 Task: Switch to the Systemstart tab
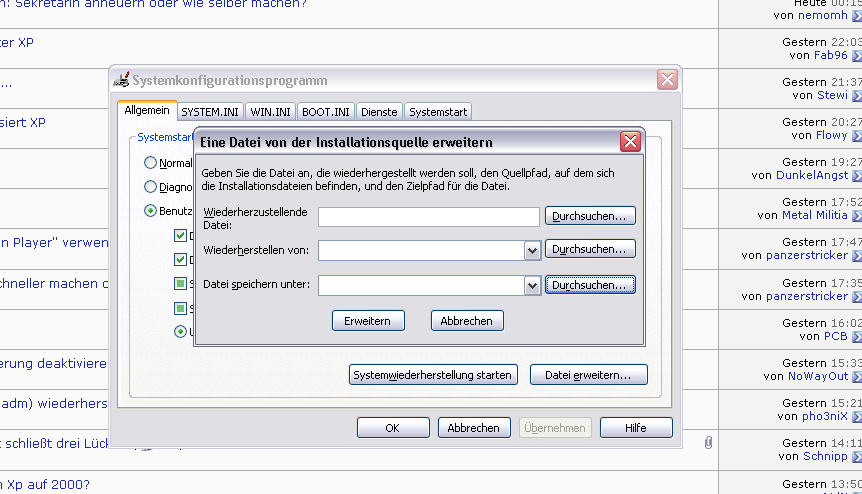click(x=438, y=112)
